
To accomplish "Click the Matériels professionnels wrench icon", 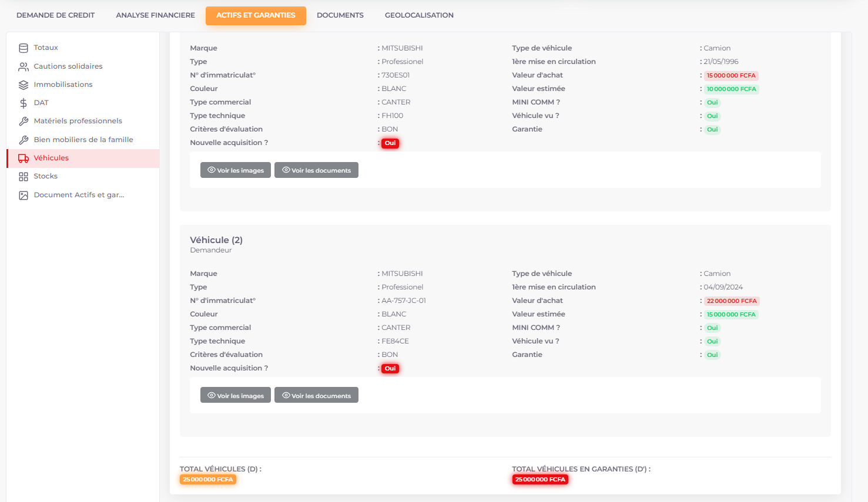I will [x=24, y=122].
